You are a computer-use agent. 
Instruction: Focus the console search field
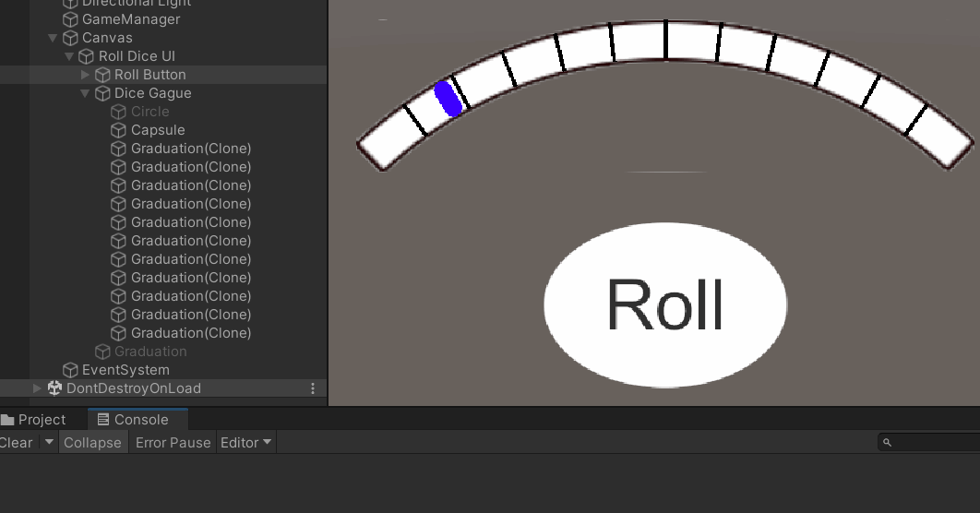coord(930,442)
